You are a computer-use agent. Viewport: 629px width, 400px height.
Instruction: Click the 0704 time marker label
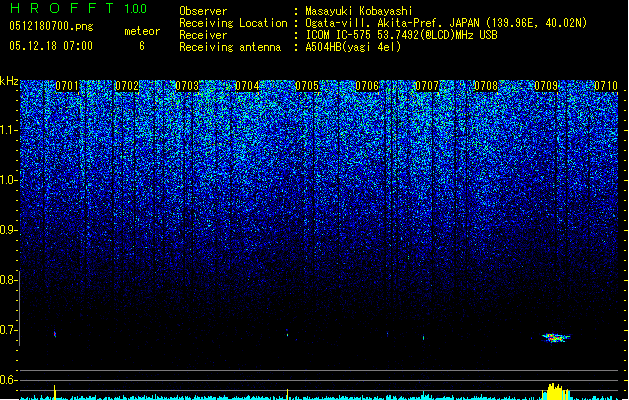(247, 86)
